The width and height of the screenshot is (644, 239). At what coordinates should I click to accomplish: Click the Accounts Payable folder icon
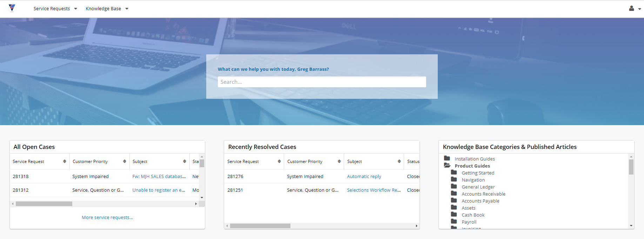[x=454, y=200]
